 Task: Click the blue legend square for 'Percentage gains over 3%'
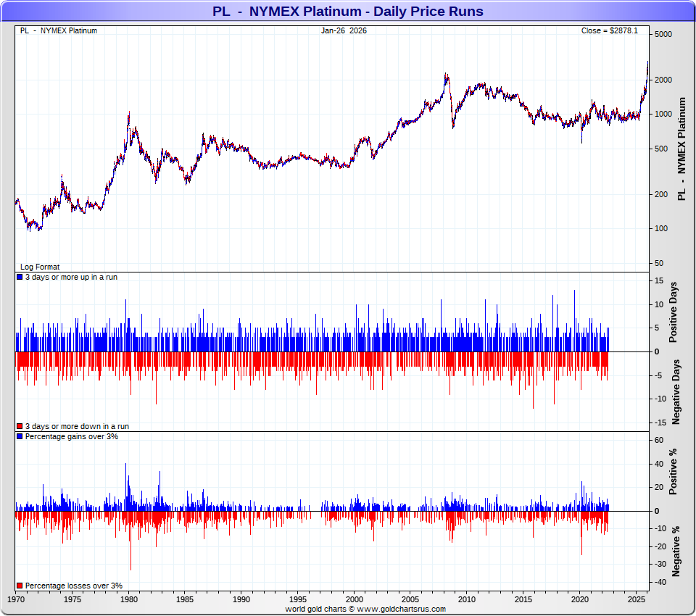(x=20, y=436)
